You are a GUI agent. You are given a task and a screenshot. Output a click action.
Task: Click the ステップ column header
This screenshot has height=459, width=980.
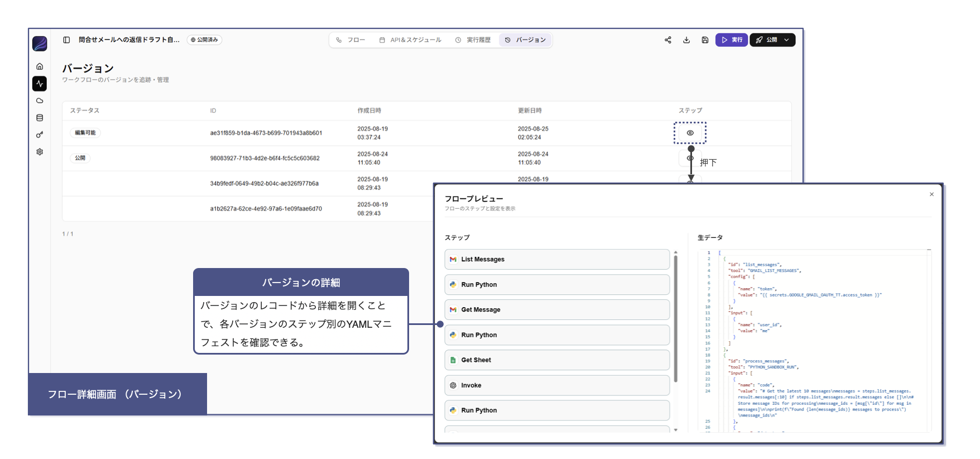coord(690,111)
